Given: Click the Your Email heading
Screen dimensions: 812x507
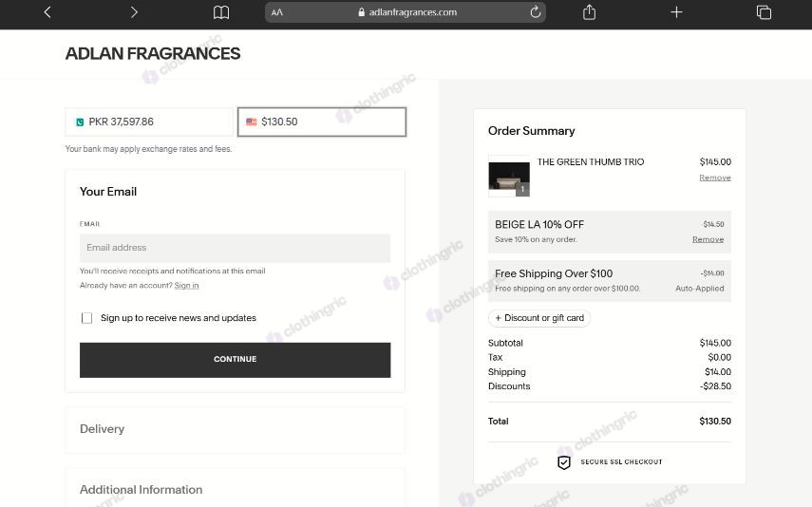Looking at the screenshot, I should pyautogui.click(x=108, y=192).
